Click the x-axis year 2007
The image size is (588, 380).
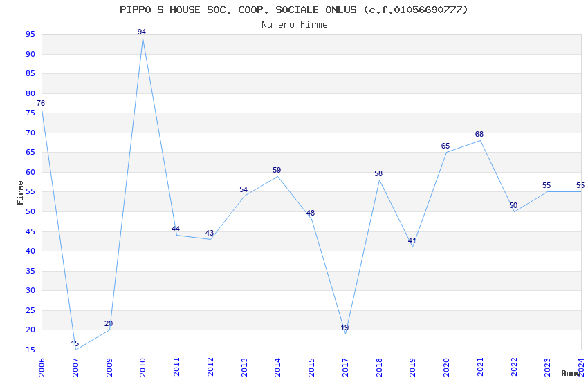click(75, 368)
